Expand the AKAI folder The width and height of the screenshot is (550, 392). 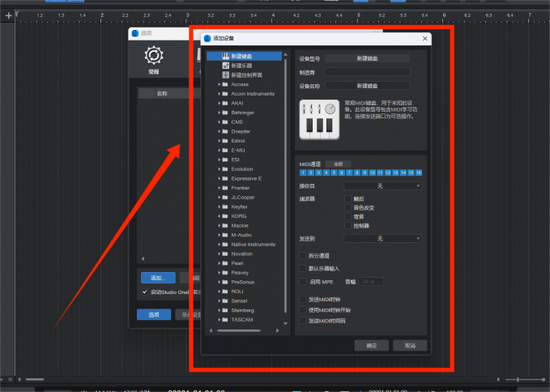click(x=220, y=103)
